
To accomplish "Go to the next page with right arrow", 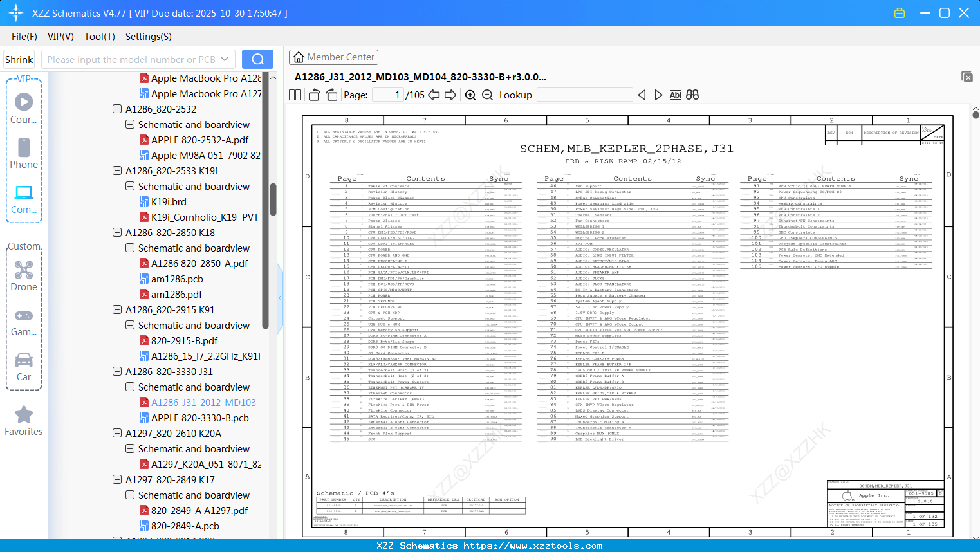I will point(450,95).
